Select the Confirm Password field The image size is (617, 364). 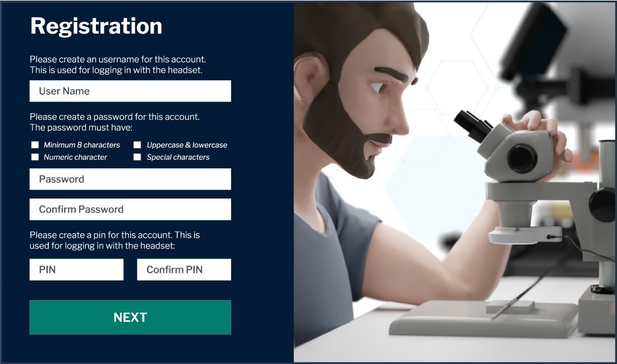pos(130,209)
